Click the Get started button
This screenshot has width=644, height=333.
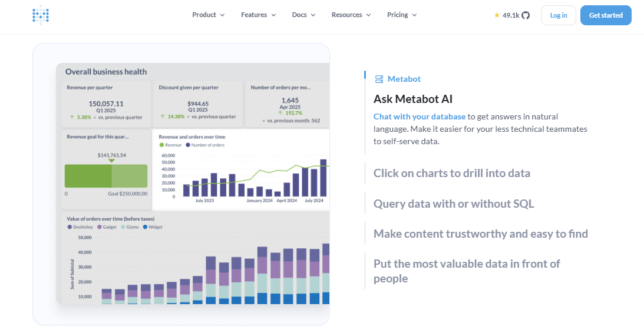click(x=606, y=15)
